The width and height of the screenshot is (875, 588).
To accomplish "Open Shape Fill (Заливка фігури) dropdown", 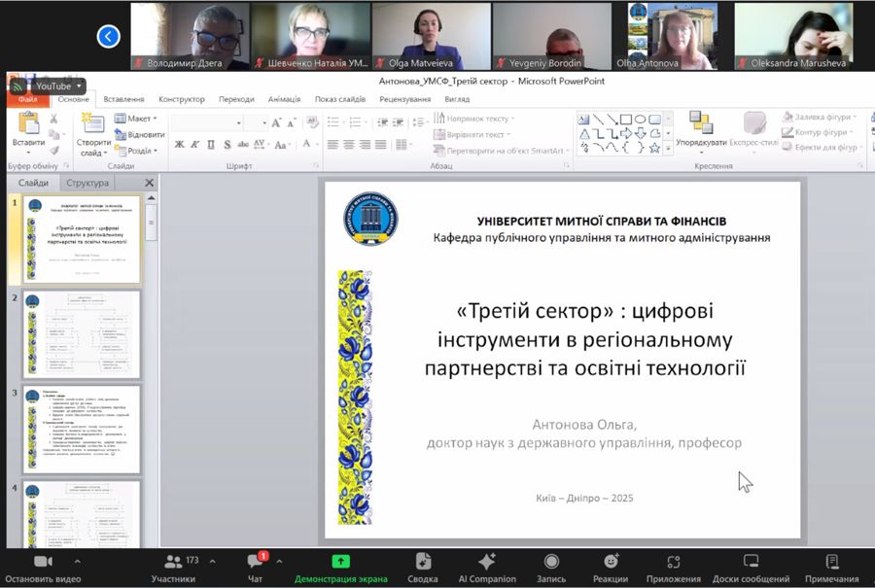I will [820, 117].
